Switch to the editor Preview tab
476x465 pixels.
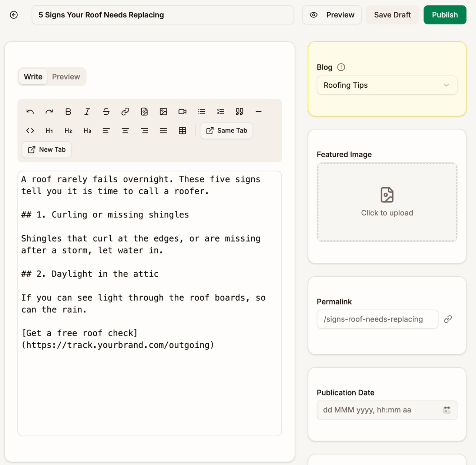pos(66,77)
